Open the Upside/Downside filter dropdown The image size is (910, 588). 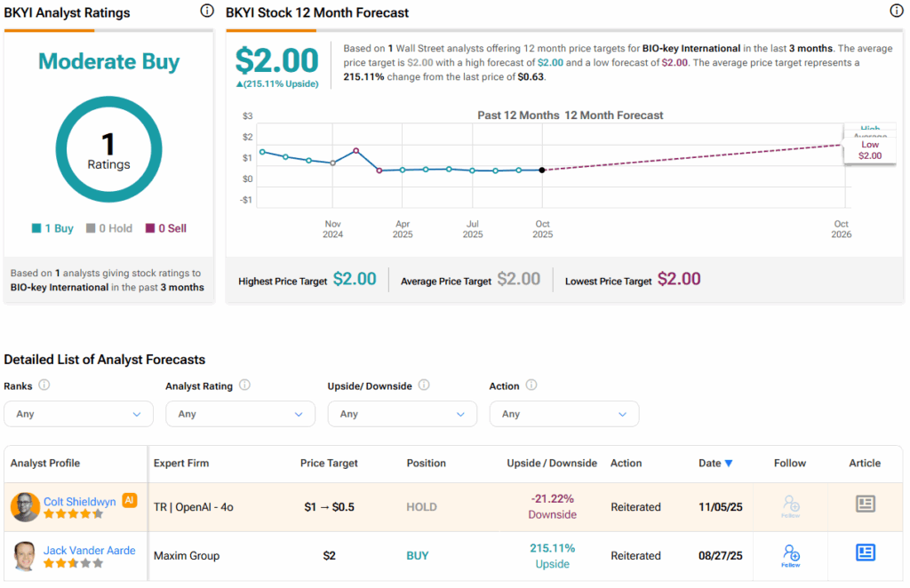click(402, 414)
